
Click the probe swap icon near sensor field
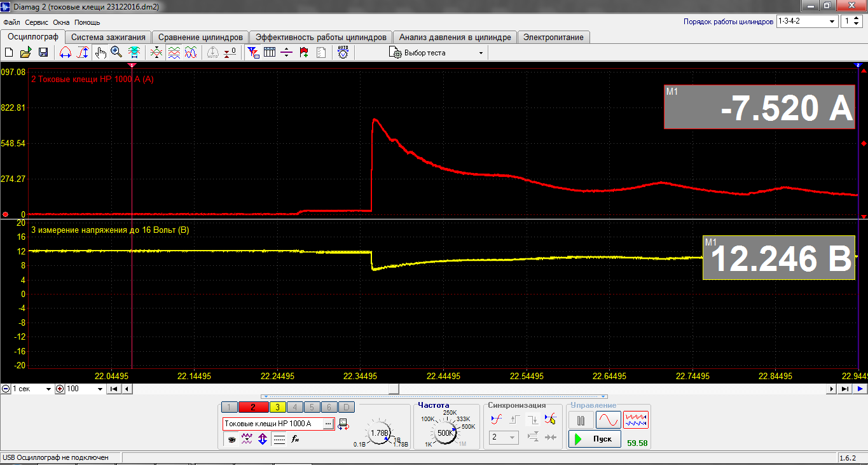pyautogui.click(x=343, y=424)
